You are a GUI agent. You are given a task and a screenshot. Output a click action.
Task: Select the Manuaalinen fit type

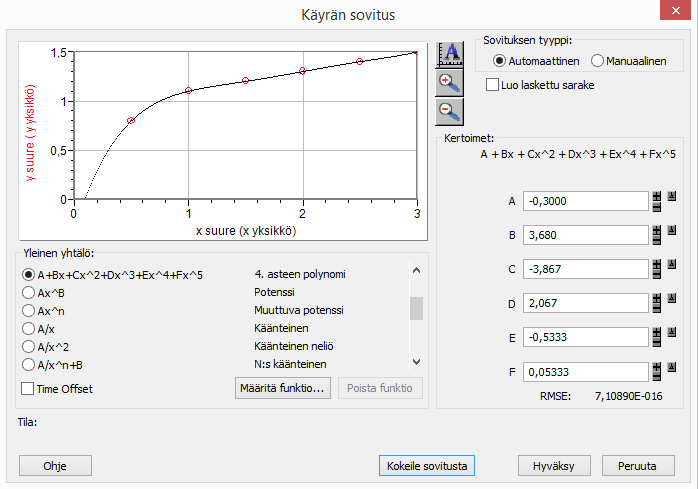tap(599, 61)
